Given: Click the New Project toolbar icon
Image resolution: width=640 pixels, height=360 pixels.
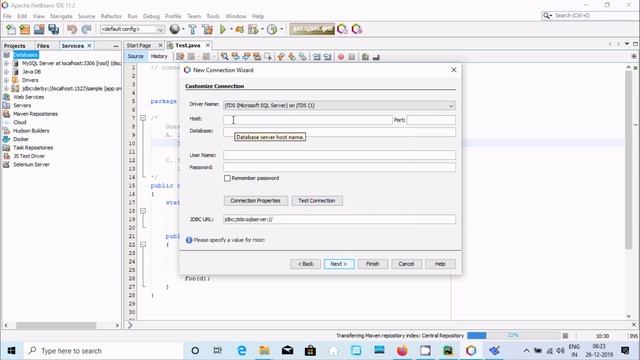Looking at the screenshot, I should pos(25,29).
